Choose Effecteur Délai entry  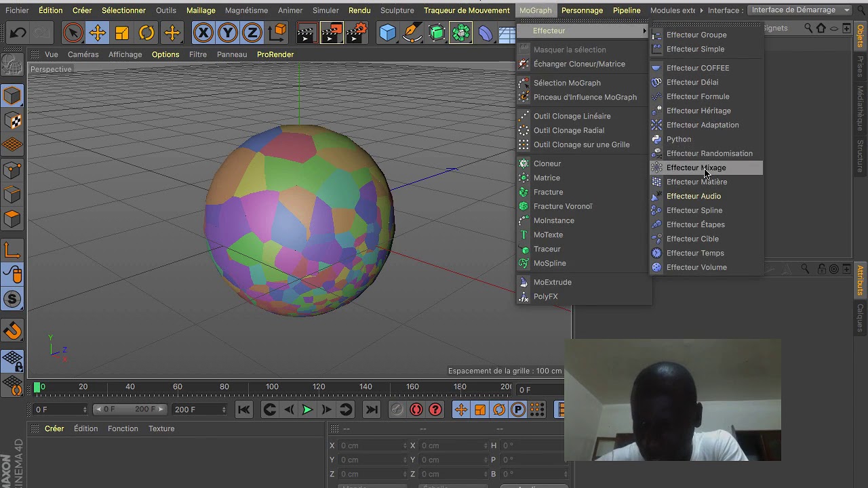click(x=706, y=82)
